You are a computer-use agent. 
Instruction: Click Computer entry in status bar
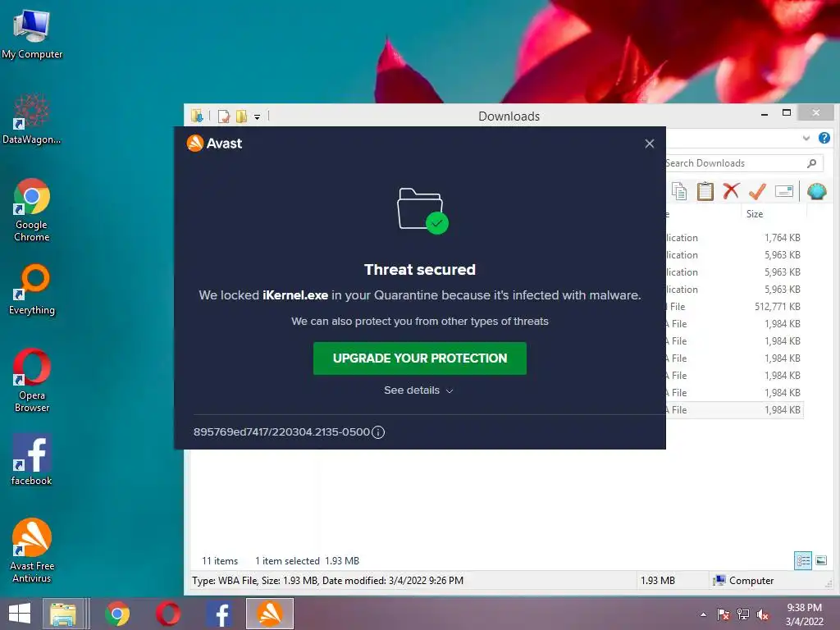point(743,581)
